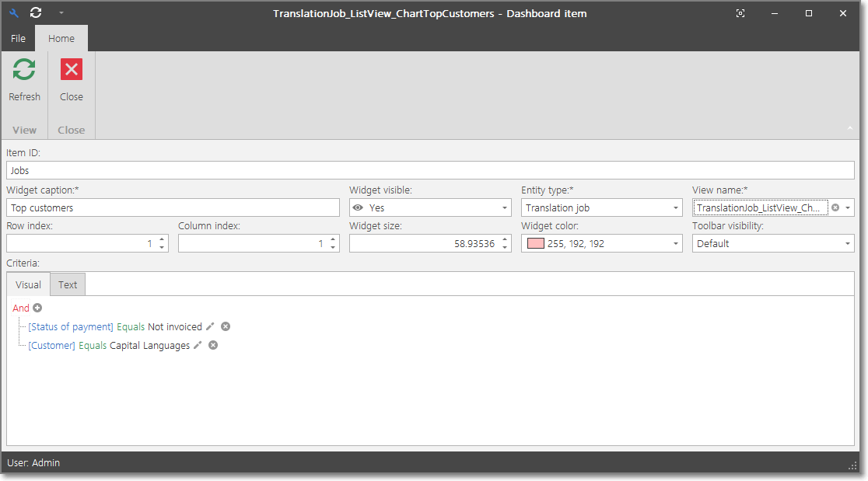Click the [Status of payment] field link
The width and height of the screenshot is (868, 481).
pos(71,326)
